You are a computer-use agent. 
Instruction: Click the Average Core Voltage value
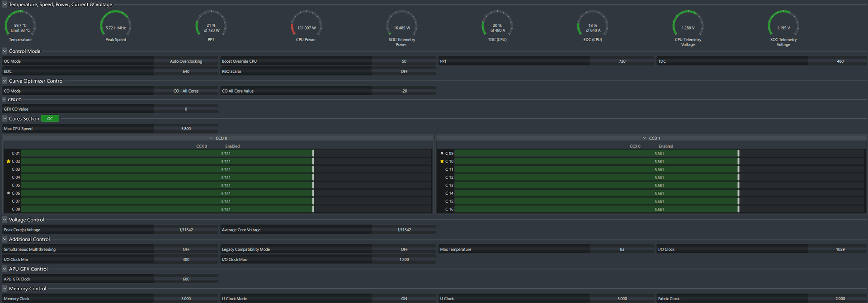click(404, 230)
